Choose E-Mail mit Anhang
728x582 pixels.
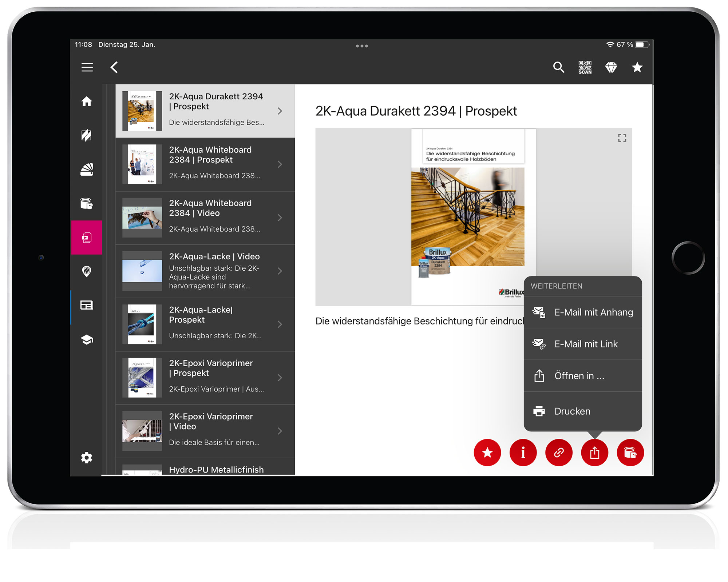pyautogui.click(x=583, y=312)
